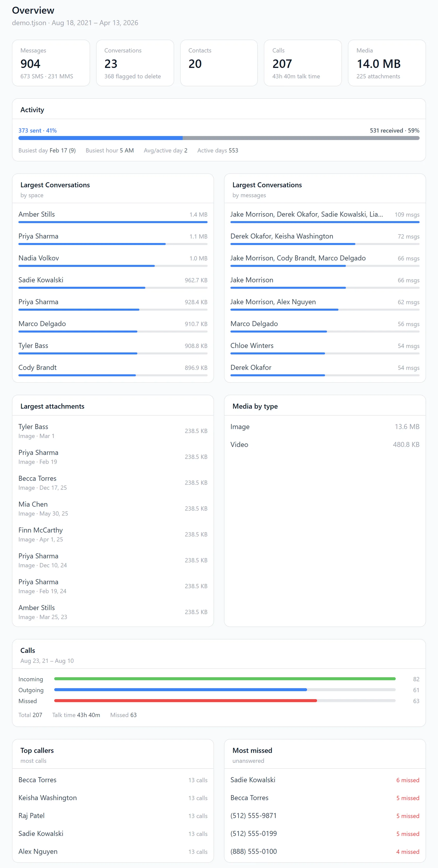Select the (512) 555-0199 missed caller

[325, 833]
